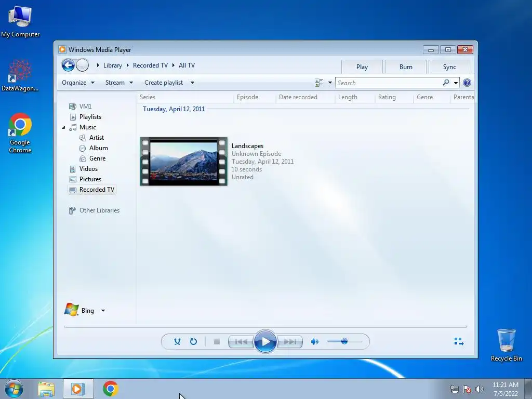The height and width of the screenshot is (399, 532).
Task: Open the view options dropdown arrow
Action: 330,83
